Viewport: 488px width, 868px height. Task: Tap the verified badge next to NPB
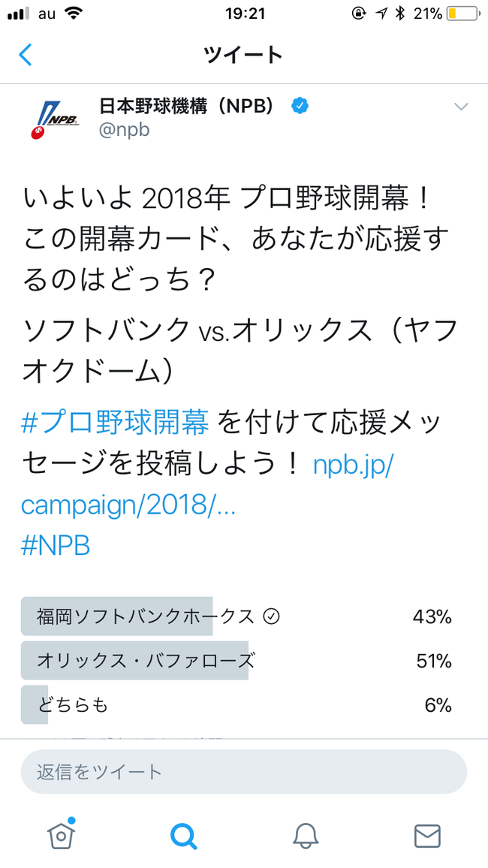coord(300,107)
